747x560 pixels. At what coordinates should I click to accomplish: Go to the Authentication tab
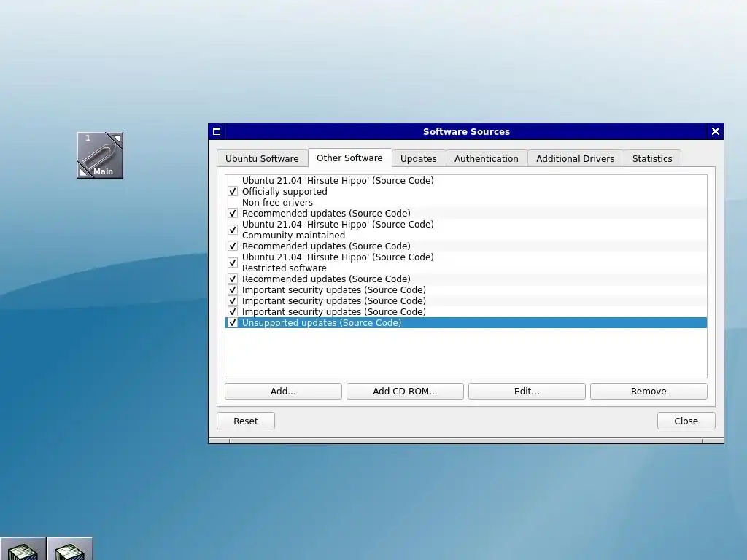point(487,158)
